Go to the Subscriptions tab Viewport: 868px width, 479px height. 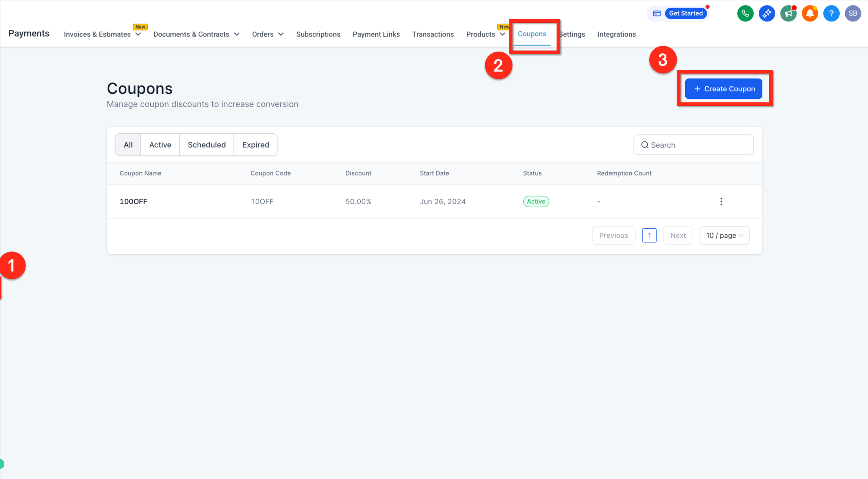click(318, 34)
